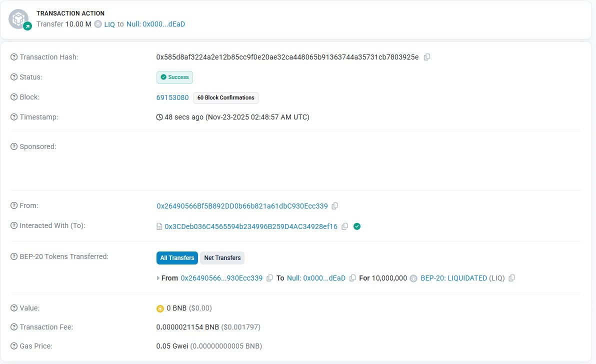Switch to All Transfers tab

[177, 258]
